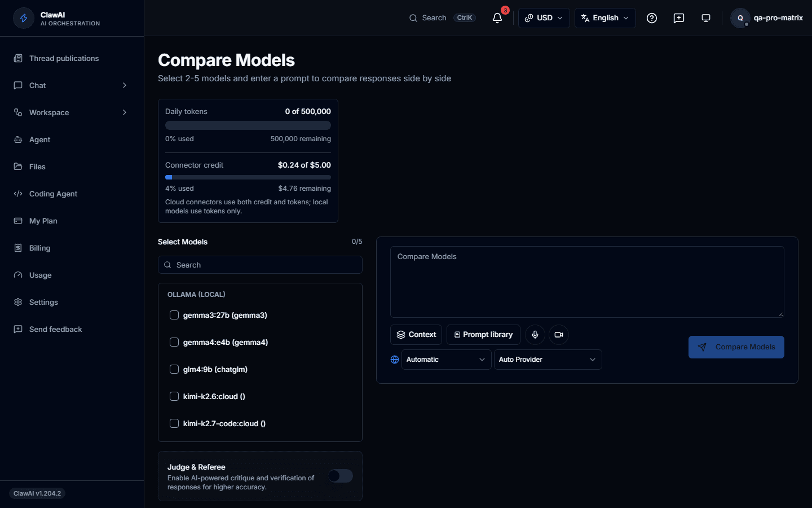This screenshot has width=812, height=508.
Task: Open the feedback message-plus icon in header
Action: (679, 18)
